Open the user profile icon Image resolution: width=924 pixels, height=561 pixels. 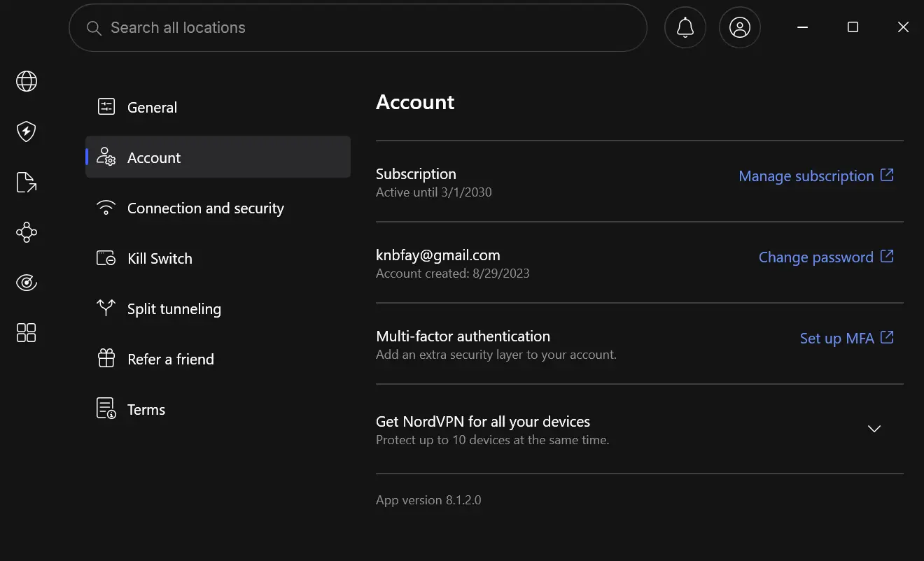(x=740, y=27)
